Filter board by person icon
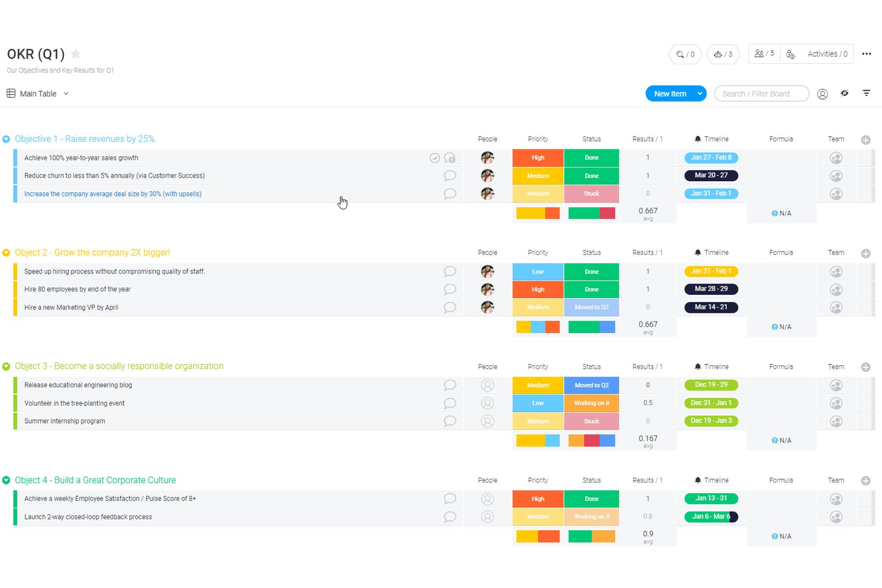 (x=822, y=94)
